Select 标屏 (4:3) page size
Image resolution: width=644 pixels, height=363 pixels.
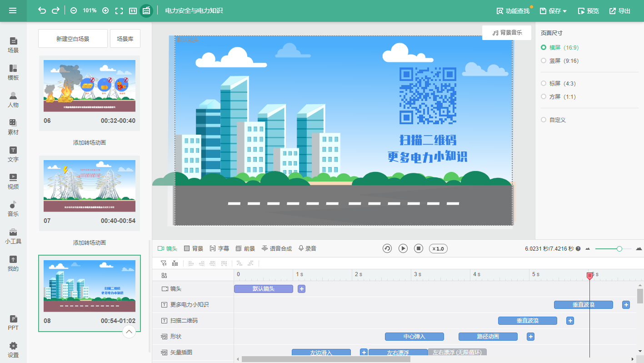tap(558, 83)
